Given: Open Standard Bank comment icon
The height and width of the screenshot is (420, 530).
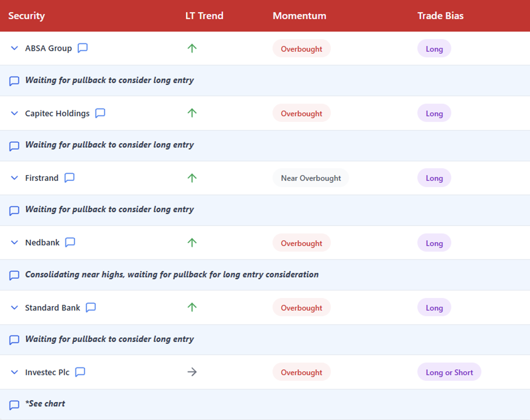Looking at the screenshot, I should tap(91, 307).
